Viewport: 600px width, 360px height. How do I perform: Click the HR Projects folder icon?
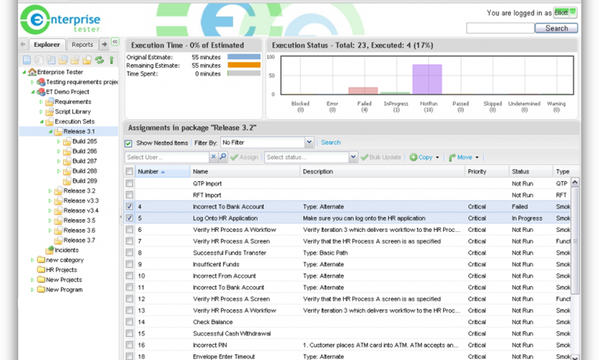point(41,269)
